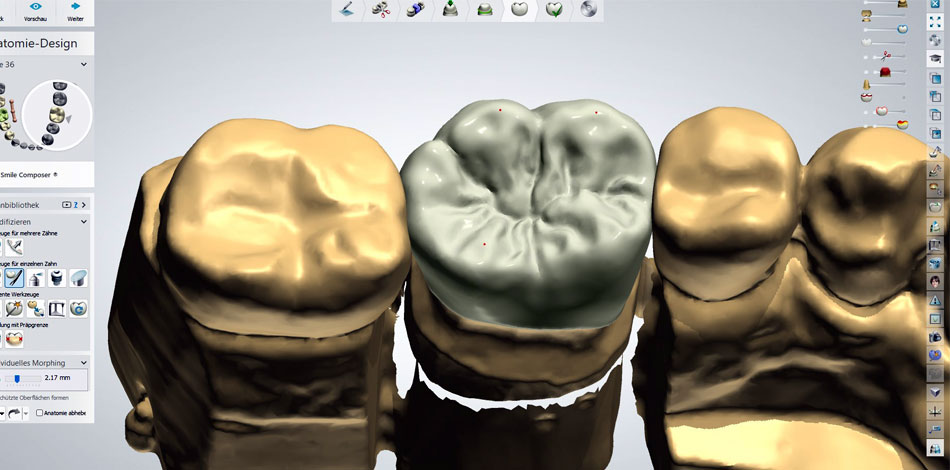Open the order form workflow step
This screenshot has height=470, width=950.
[346, 9]
